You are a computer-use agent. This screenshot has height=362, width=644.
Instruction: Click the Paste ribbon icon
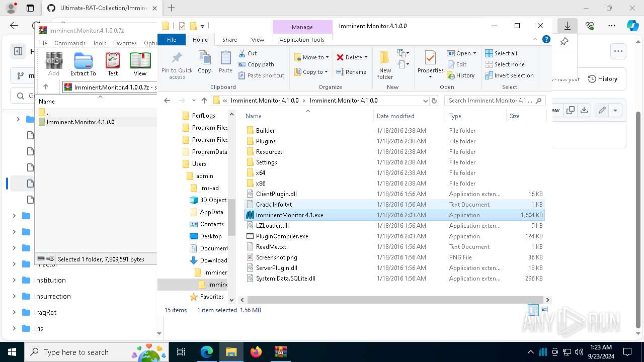[x=225, y=62]
